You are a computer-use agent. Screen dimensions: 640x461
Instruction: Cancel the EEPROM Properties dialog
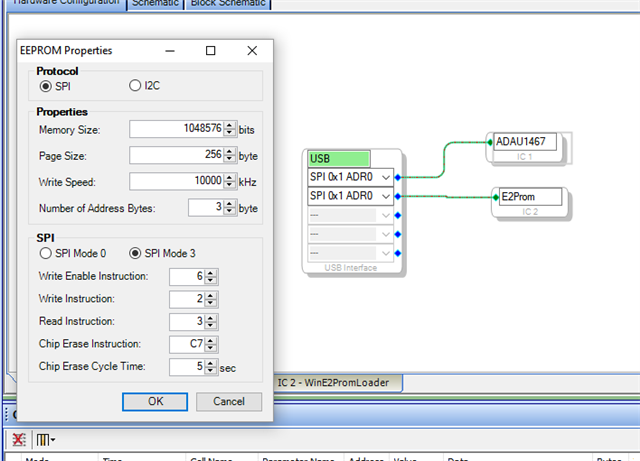[229, 402]
